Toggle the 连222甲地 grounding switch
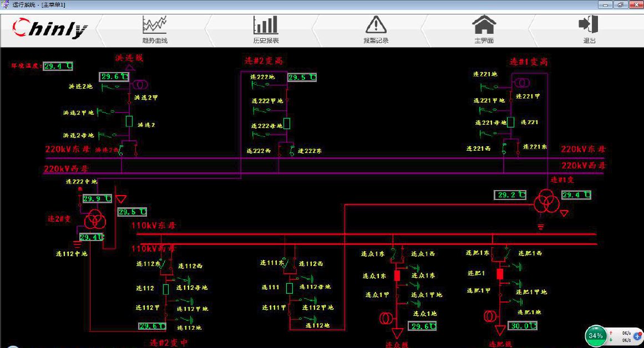644x348 pixels. pos(262,110)
